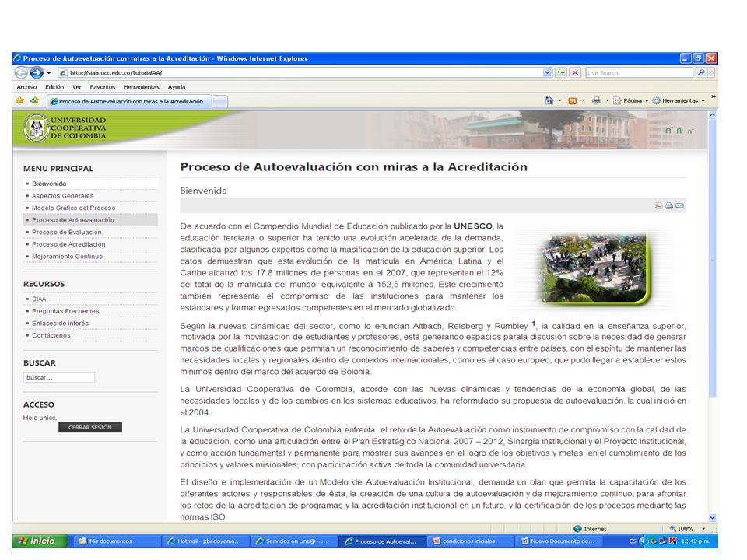Open the Proceso de Autoevaluación sidebar link
The image size is (747, 560).
(x=73, y=220)
